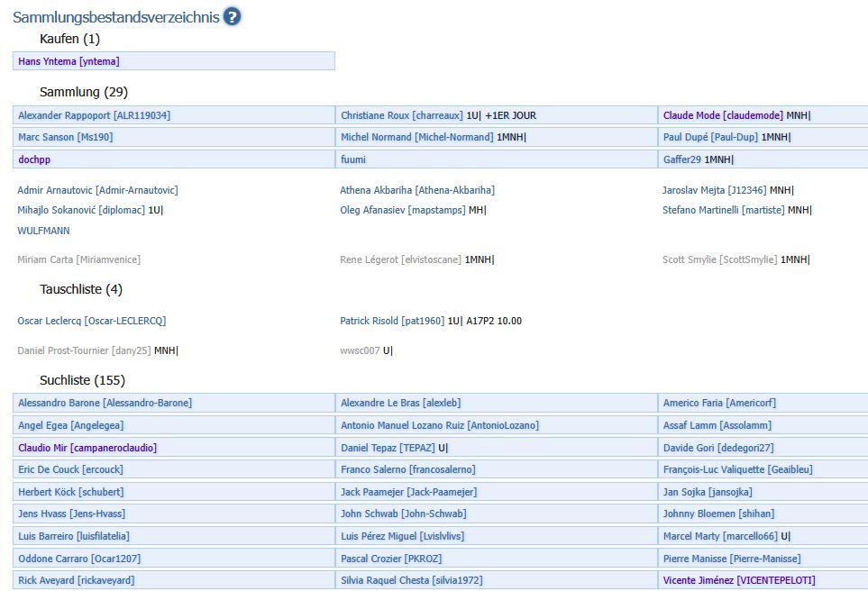Open the fuumi user profile

(353, 159)
